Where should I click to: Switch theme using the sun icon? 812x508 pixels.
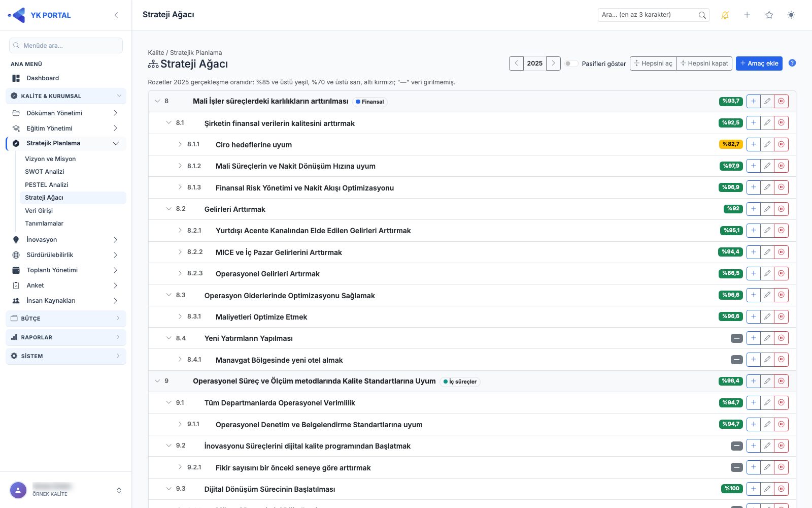[x=791, y=15]
